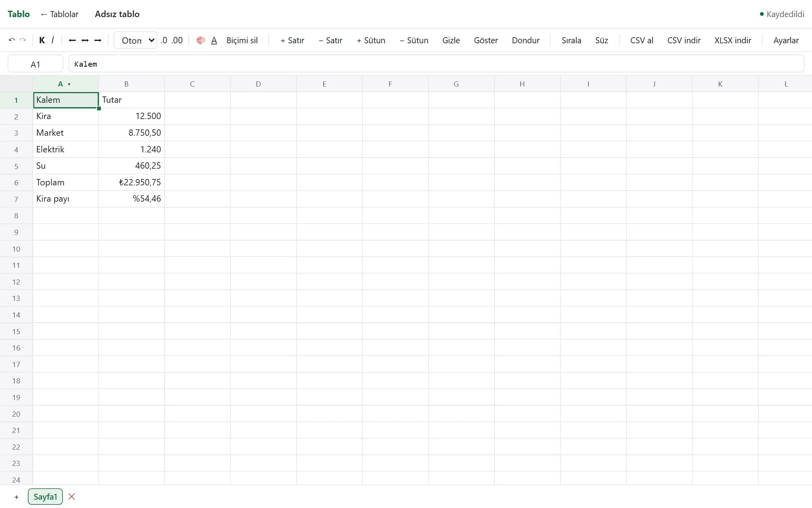Select row 6 header
Screen dimensions: 812x508
pos(16,183)
